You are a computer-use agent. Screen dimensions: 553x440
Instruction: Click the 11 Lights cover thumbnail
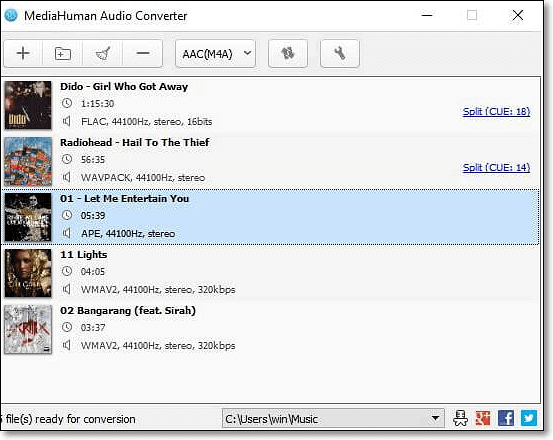coord(28,273)
